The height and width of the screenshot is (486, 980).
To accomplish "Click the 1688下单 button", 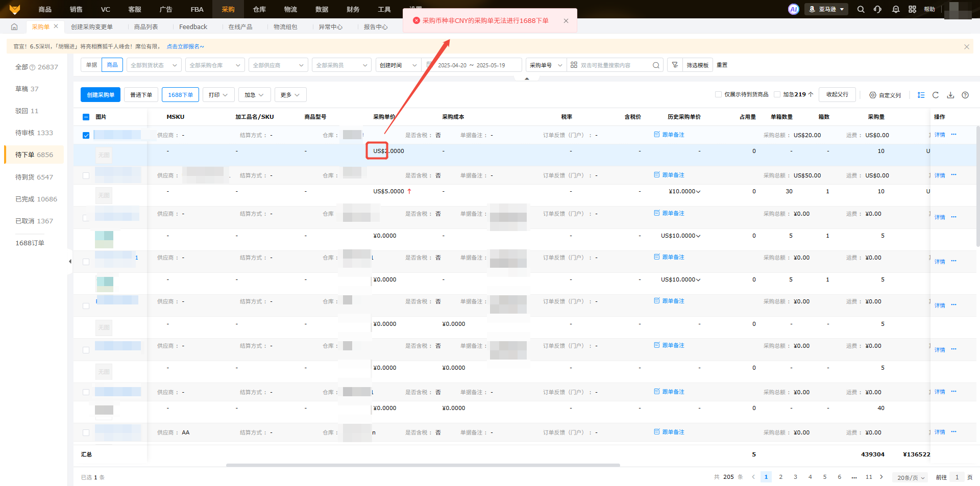I will click(180, 95).
